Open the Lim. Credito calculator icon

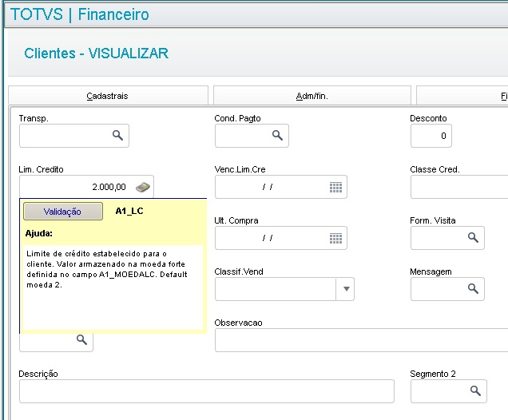pos(143,187)
